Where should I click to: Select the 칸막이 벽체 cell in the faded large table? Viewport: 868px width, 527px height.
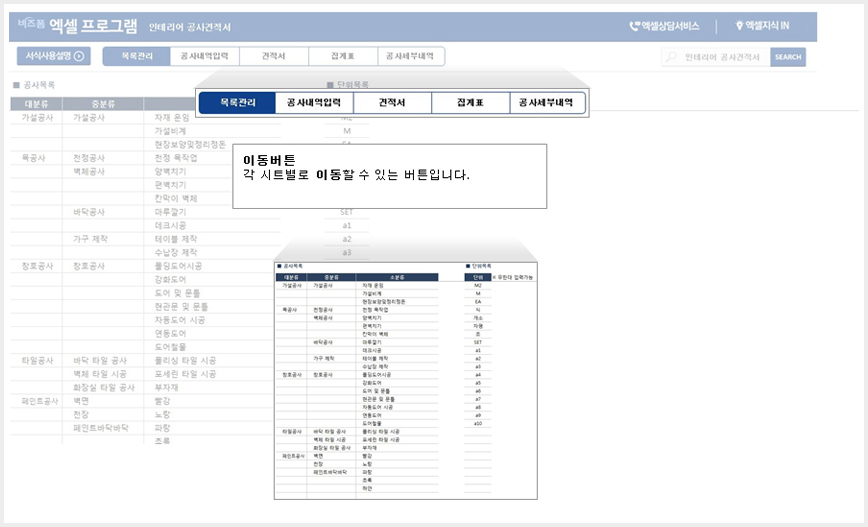175,198
